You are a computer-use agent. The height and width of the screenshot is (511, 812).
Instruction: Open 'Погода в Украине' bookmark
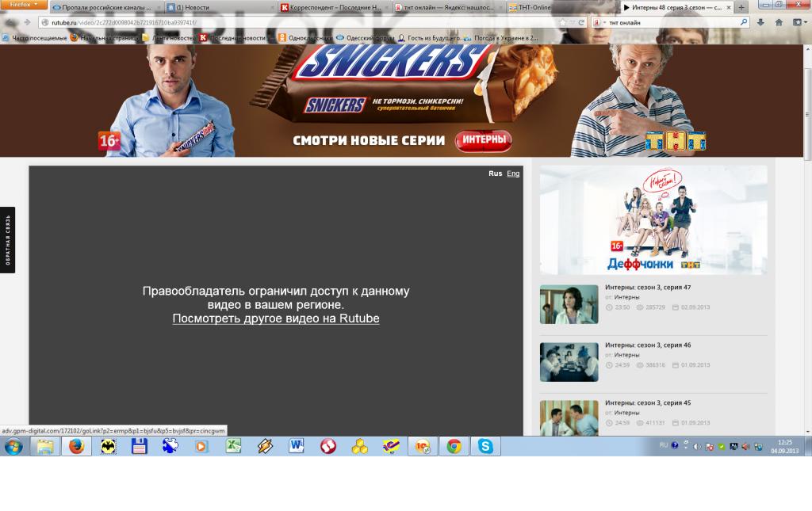[501, 38]
